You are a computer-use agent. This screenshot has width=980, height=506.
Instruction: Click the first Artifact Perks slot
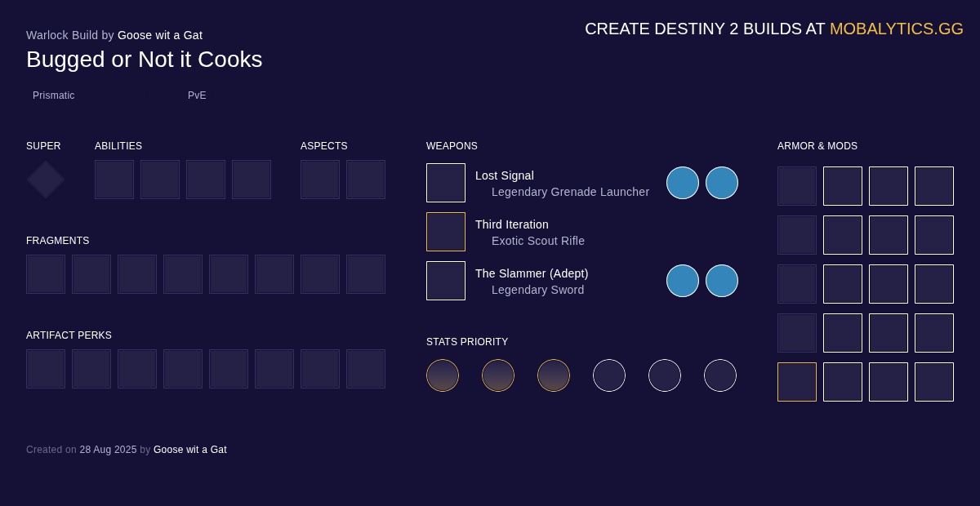pos(46,369)
